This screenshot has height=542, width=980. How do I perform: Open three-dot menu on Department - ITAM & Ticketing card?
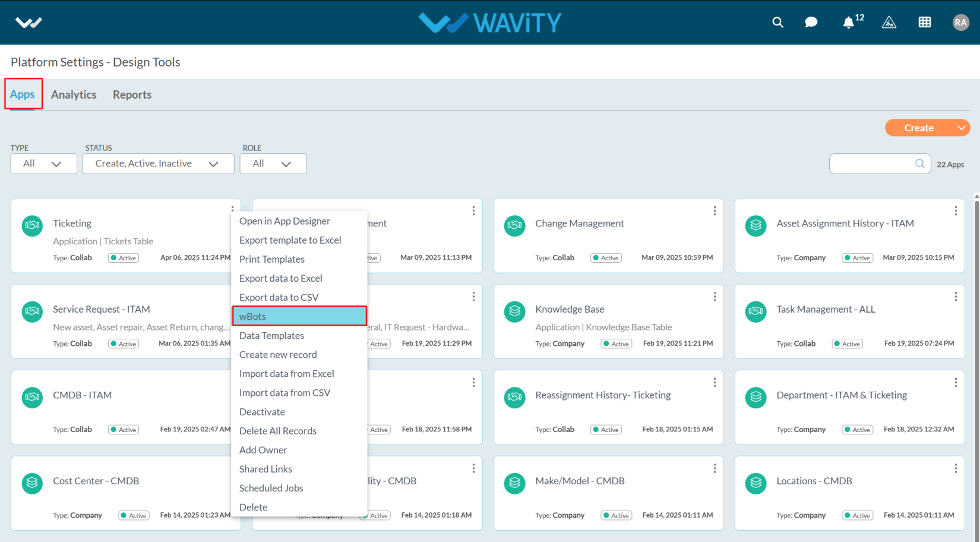coord(956,383)
